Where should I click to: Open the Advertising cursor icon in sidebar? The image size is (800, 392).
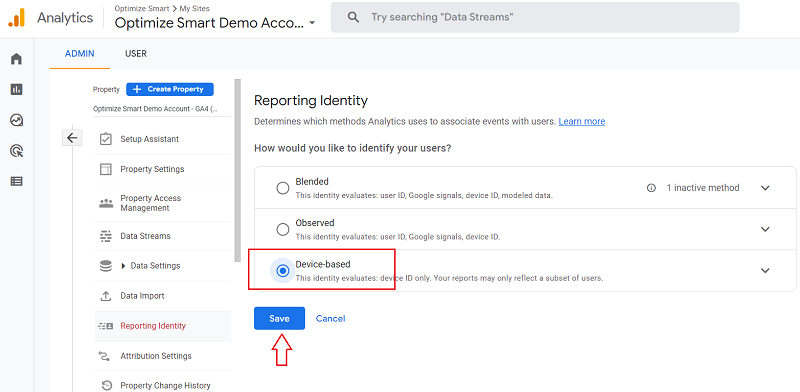point(16,151)
